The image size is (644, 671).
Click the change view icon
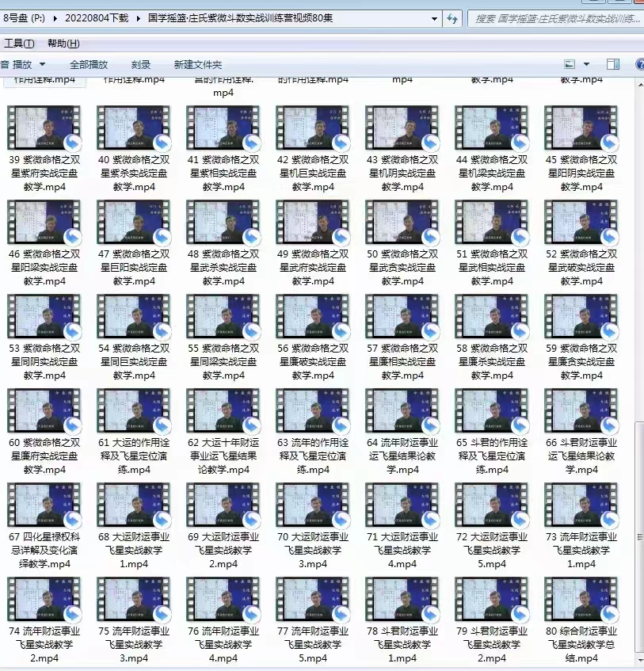click(570, 64)
